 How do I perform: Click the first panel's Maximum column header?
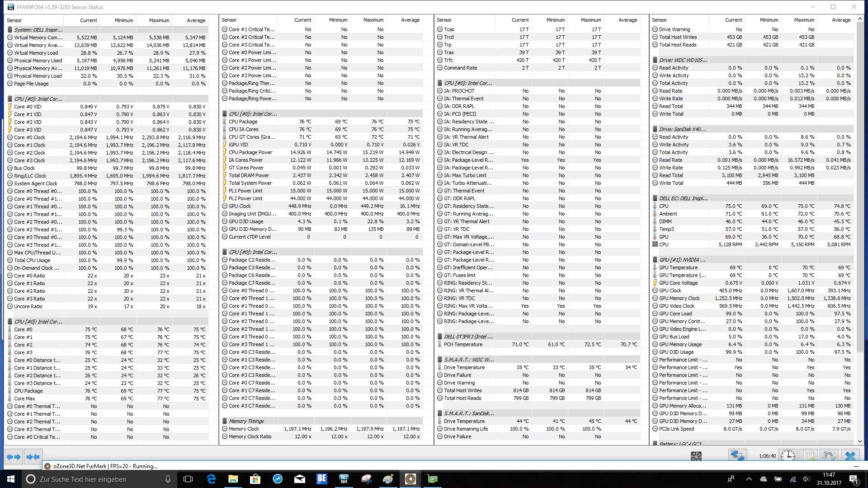[159, 20]
